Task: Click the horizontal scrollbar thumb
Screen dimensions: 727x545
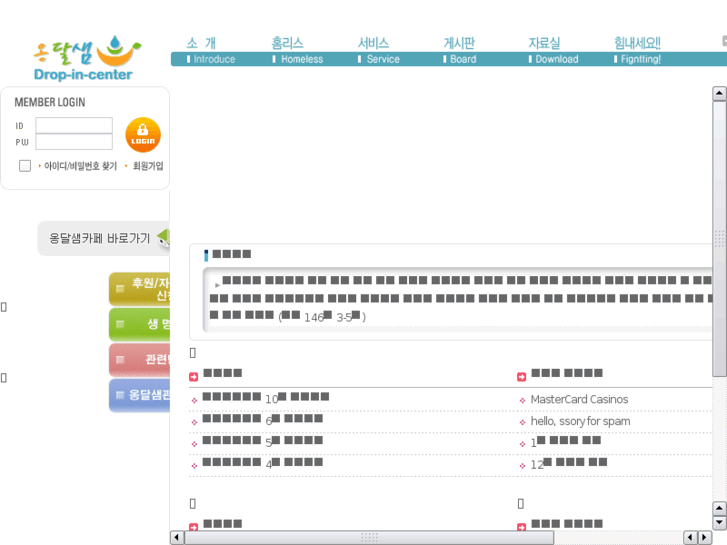Action: [370, 538]
